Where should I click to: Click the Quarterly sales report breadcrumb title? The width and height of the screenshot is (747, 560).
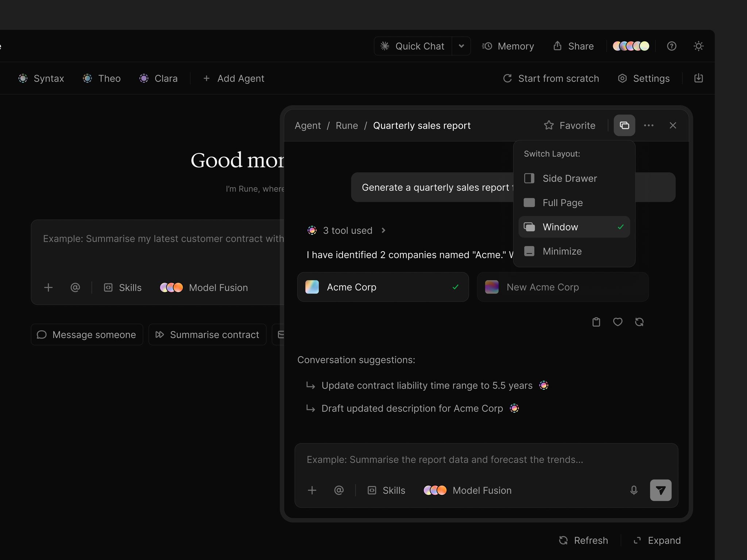click(422, 125)
